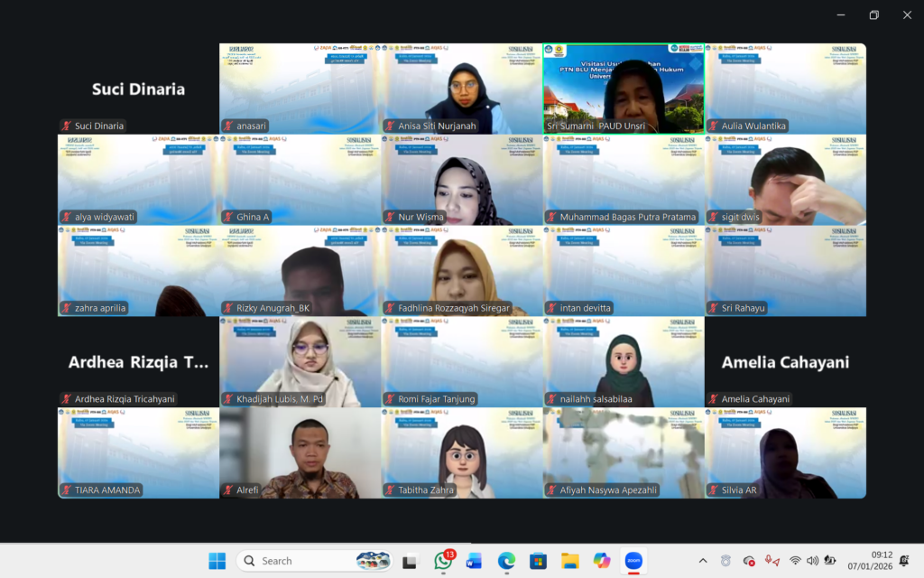Viewport: 924px width, 578px height.
Task: Open Copilot from the taskbar
Action: tap(602, 561)
